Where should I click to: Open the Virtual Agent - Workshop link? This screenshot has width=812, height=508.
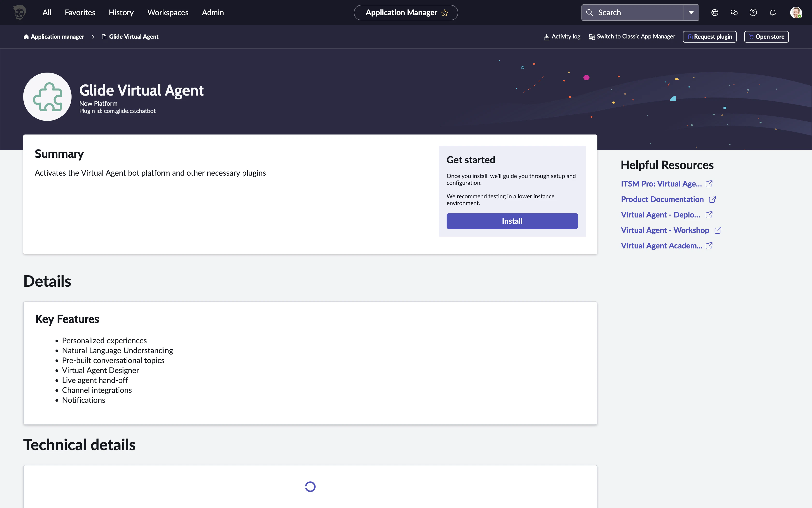pos(665,230)
